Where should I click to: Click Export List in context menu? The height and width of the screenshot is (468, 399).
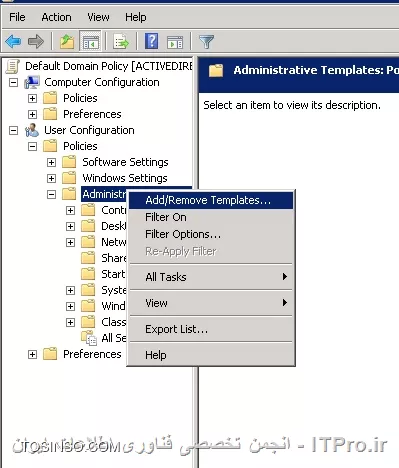click(x=211, y=329)
